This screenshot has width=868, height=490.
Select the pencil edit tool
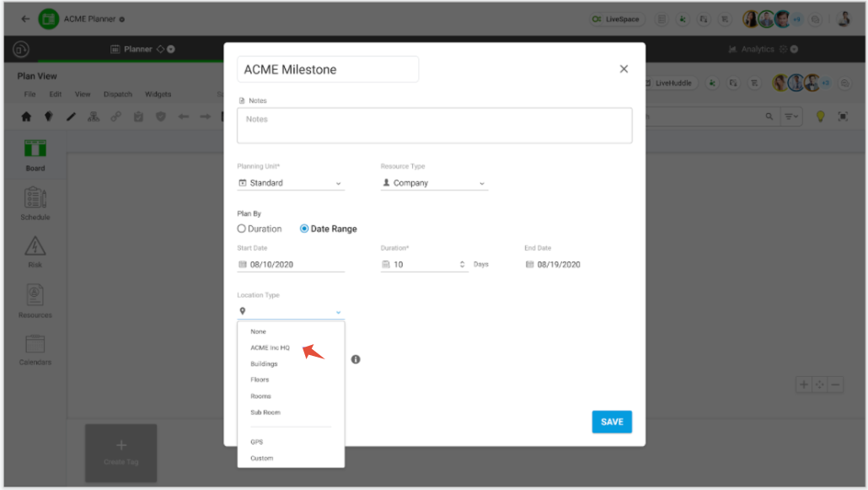click(71, 116)
